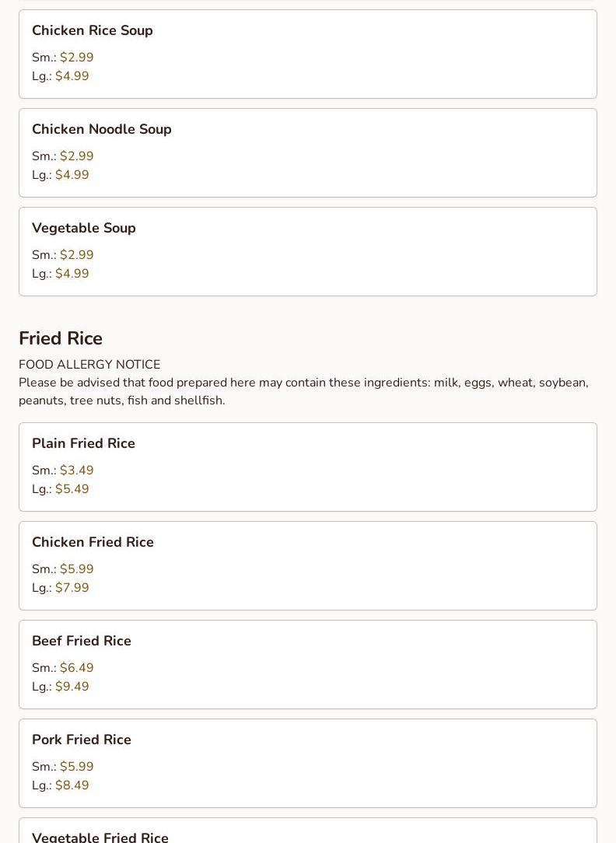Select the Chicken Noodle Soup title
This screenshot has height=843, width=616.
[x=101, y=129]
